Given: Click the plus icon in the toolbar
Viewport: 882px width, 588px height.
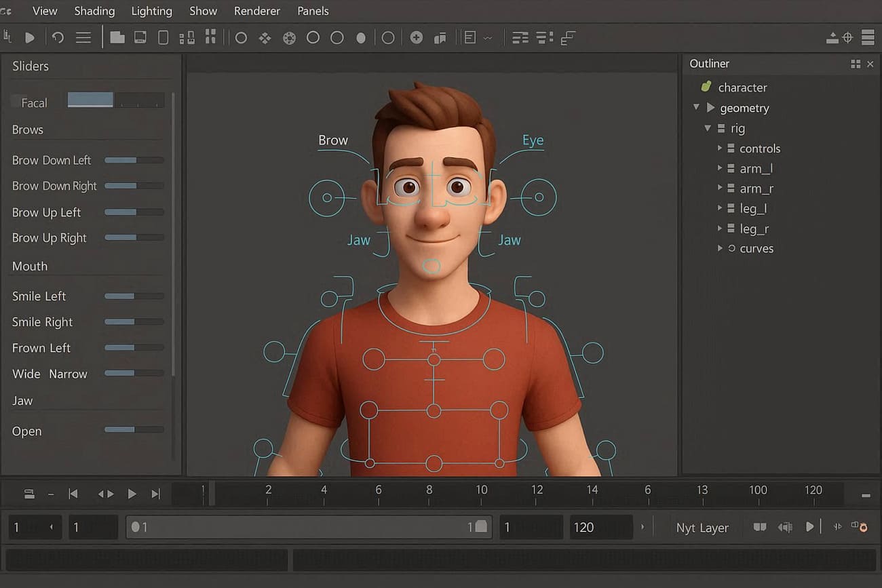Looking at the screenshot, I should click(x=417, y=37).
